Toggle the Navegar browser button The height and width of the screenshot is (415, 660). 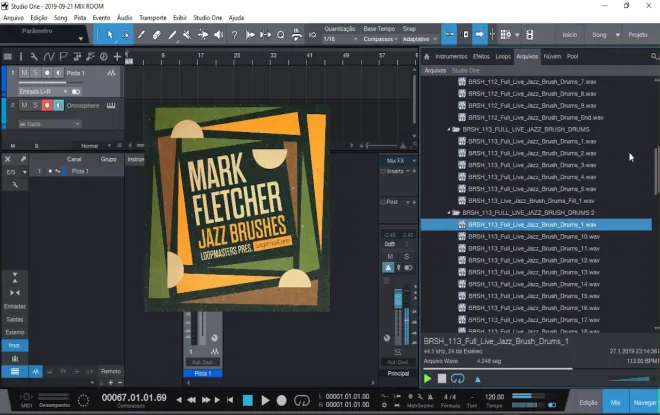pyautogui.click(x=645, y=403)
